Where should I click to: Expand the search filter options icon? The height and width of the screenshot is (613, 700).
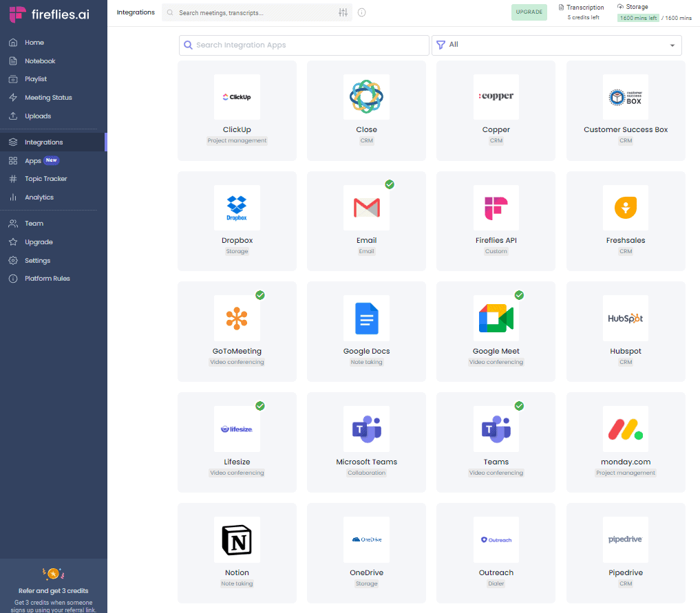tap(343, 12)
